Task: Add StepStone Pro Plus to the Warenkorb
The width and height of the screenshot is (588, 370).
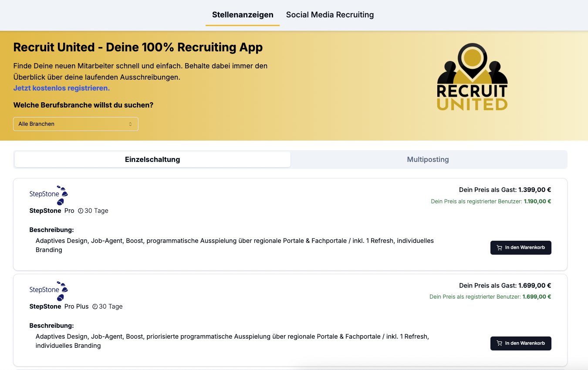Action: coord(520,343)
